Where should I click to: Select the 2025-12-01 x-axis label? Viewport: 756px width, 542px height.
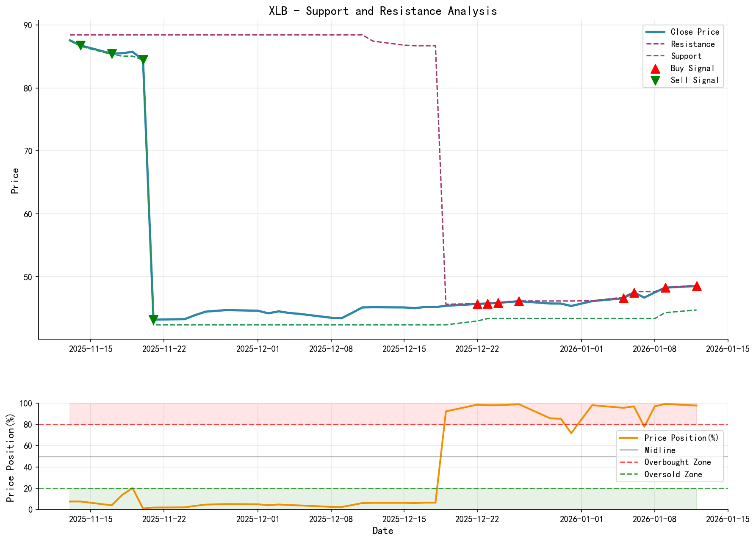click(258, 349)
